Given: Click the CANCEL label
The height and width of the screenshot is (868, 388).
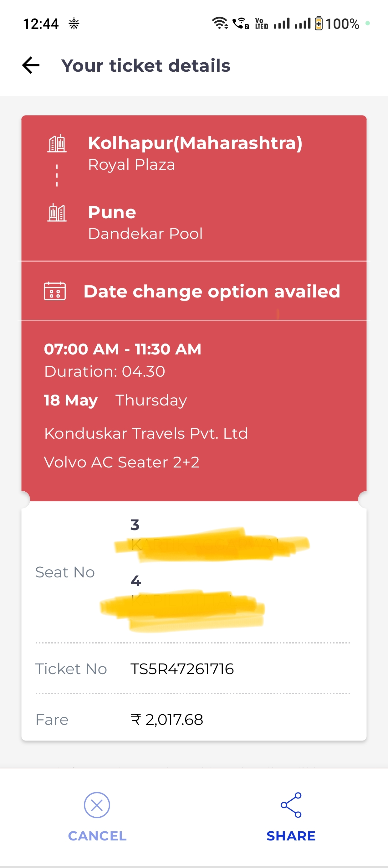Looking at the screenshot, I should coord(97,836).
